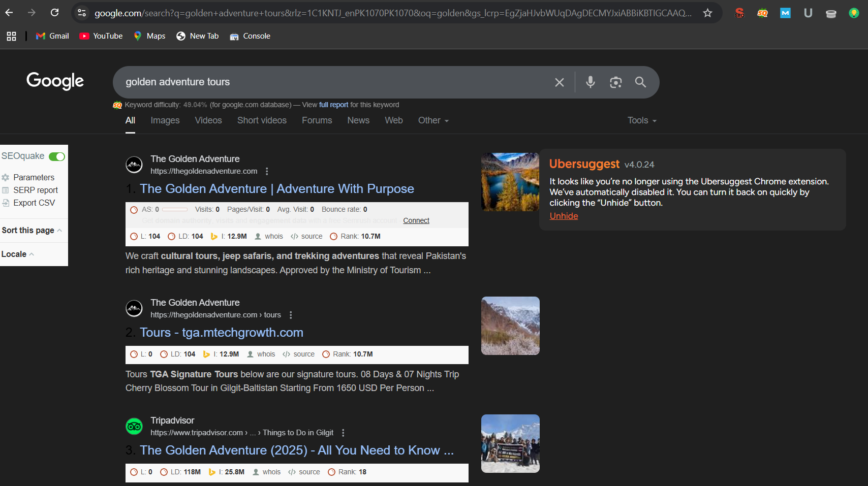This screenshot has width=868, height=486.
Task: Click whois in Tripadvisor result's SEOquake bar
Action: point(267,472)
